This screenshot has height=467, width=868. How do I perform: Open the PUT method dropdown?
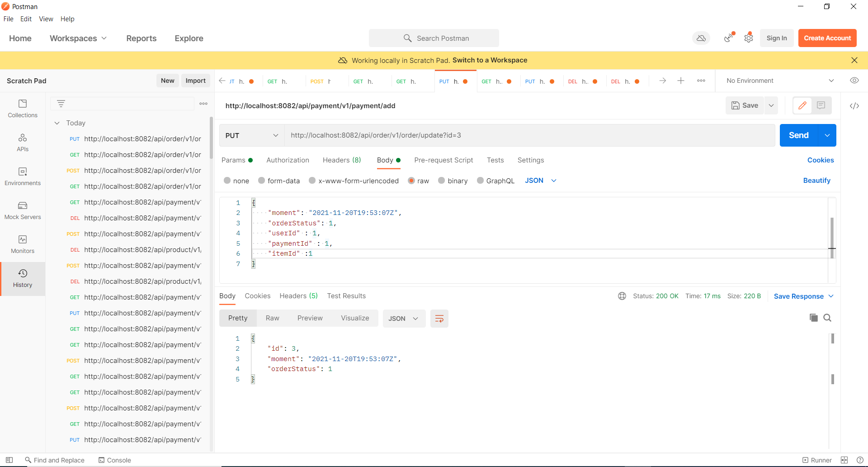252,135
